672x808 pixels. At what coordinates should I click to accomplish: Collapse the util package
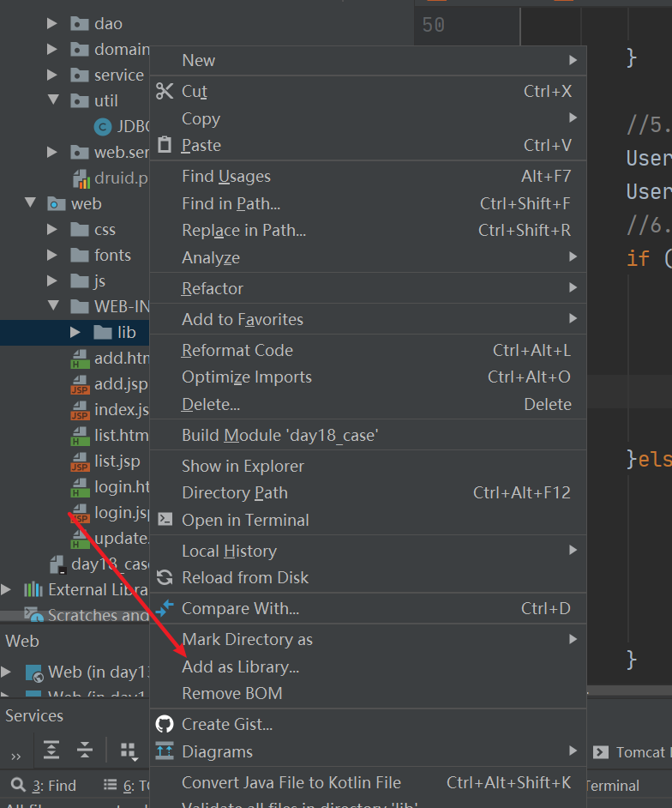coord(53,99)
